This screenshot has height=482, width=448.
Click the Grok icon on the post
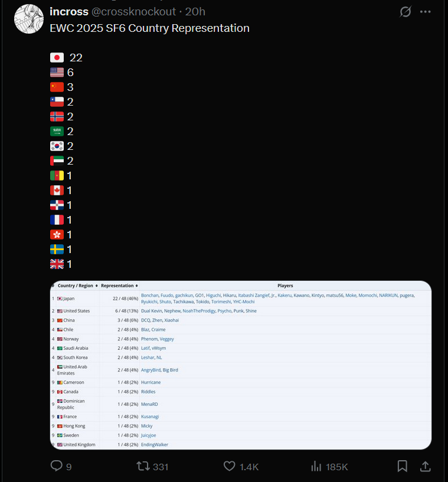click(406, 12)
